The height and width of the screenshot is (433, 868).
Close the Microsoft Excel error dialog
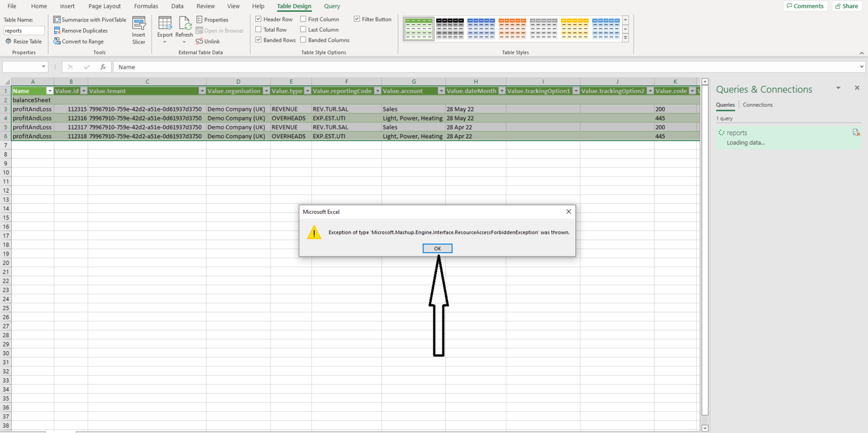(568, 211)
